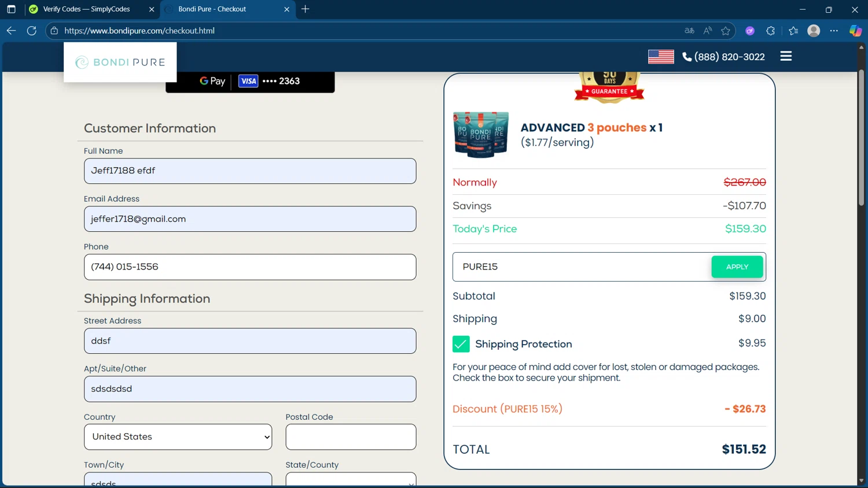Close the Bondi Pure - Checkout tab
This screenshot has width=868, height=488.
(286, 9)
